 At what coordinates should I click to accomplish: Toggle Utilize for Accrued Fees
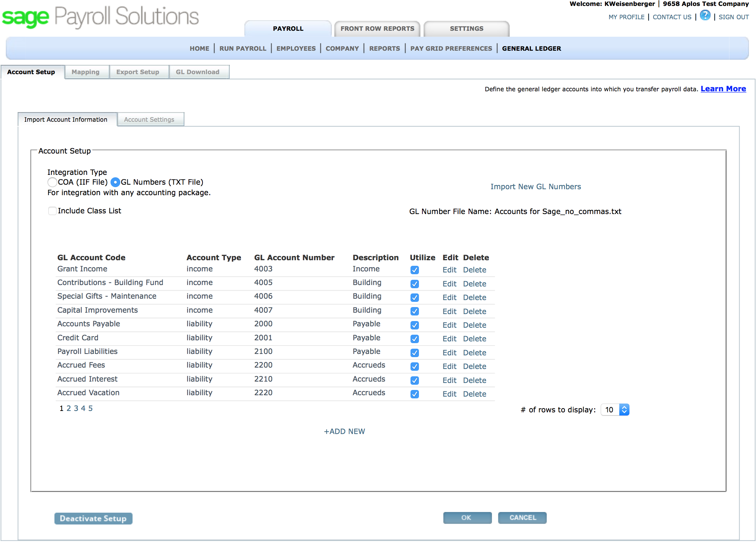pyautogui.click(x=415, y=367)
